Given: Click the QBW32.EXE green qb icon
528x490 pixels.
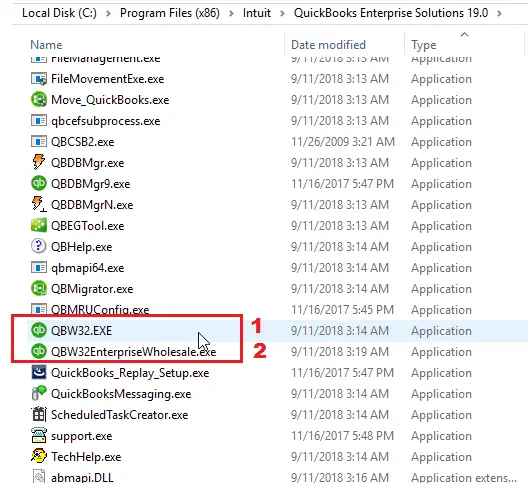Looking at the screenshot, I should [x=39, y=330].
